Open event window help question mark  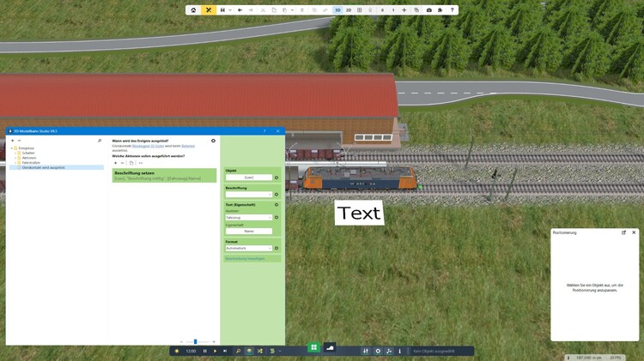click(x=264, y=131)
